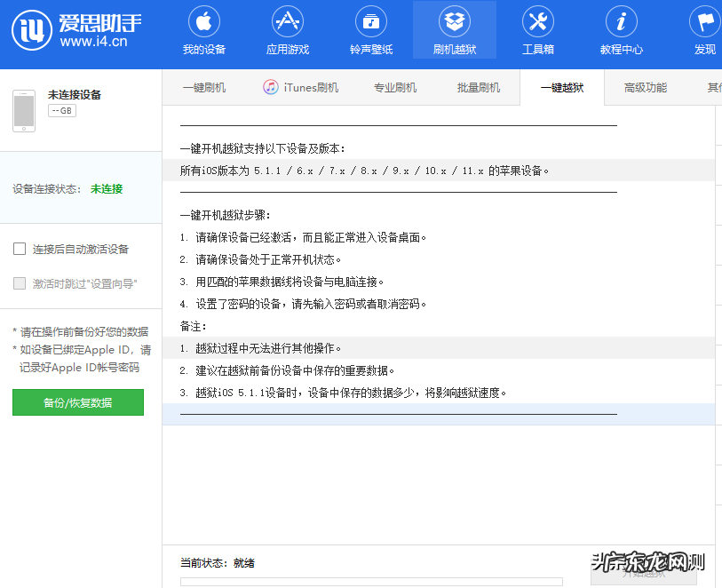Click the phone image beside 未连接设备
The image size is (722, 588).
[24, 110]
